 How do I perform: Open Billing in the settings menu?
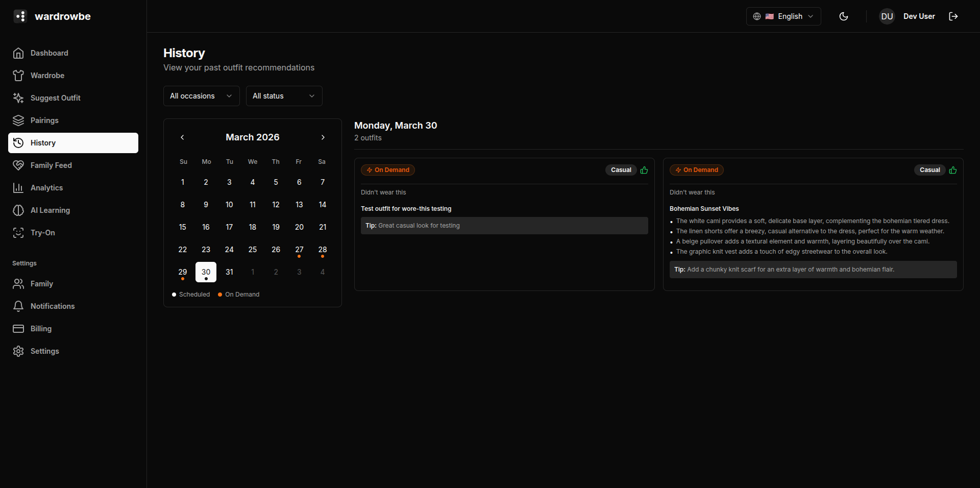(x=41, y=329)
